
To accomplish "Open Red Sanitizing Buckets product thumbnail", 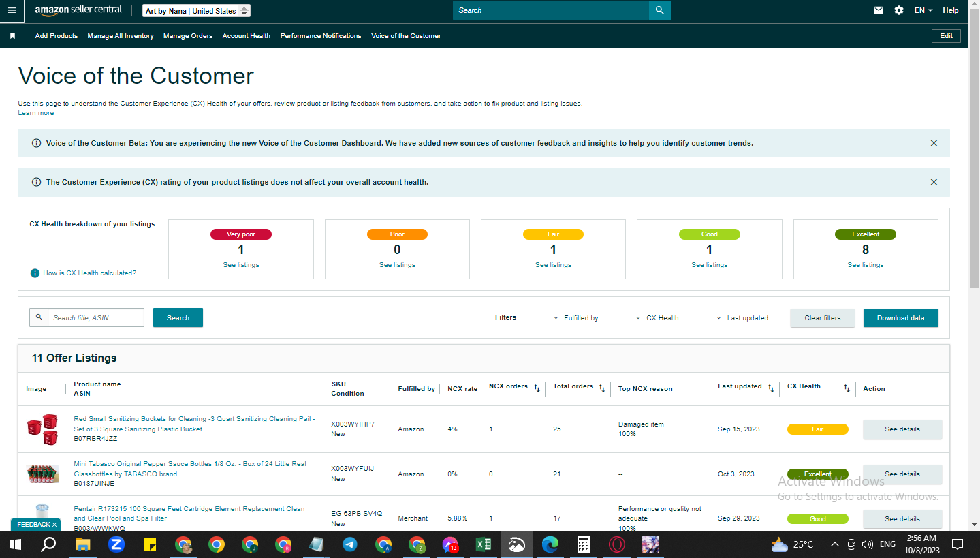I will point(42,429).
